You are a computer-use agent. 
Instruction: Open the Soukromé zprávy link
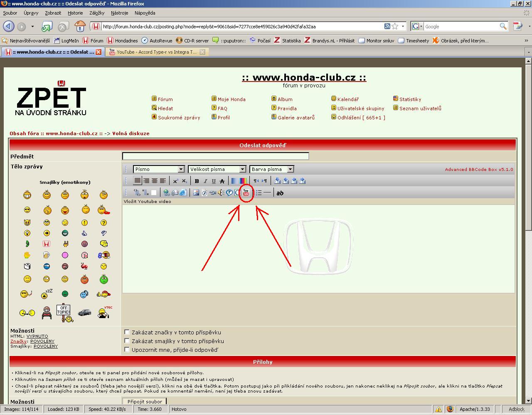[179, 118]
